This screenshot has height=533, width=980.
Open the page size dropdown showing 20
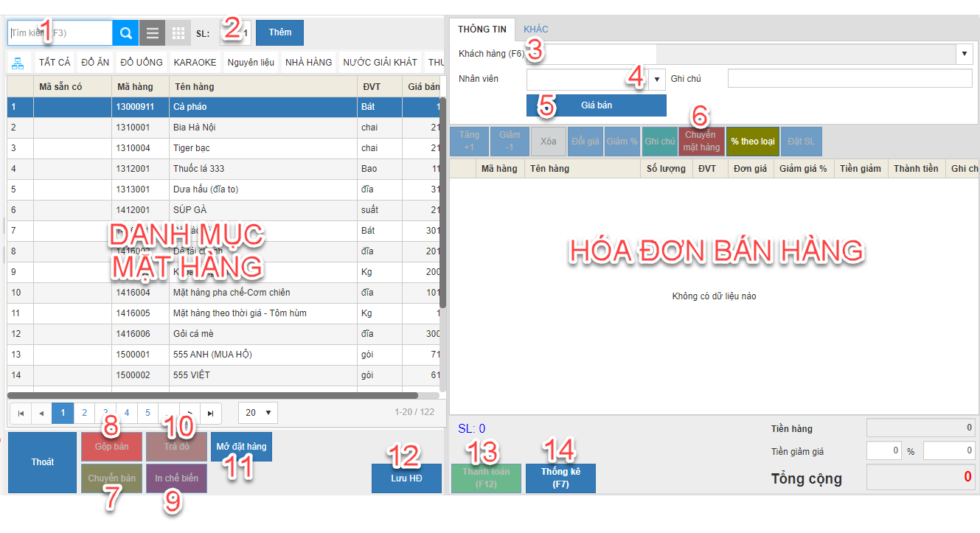(x=258, y=413)
